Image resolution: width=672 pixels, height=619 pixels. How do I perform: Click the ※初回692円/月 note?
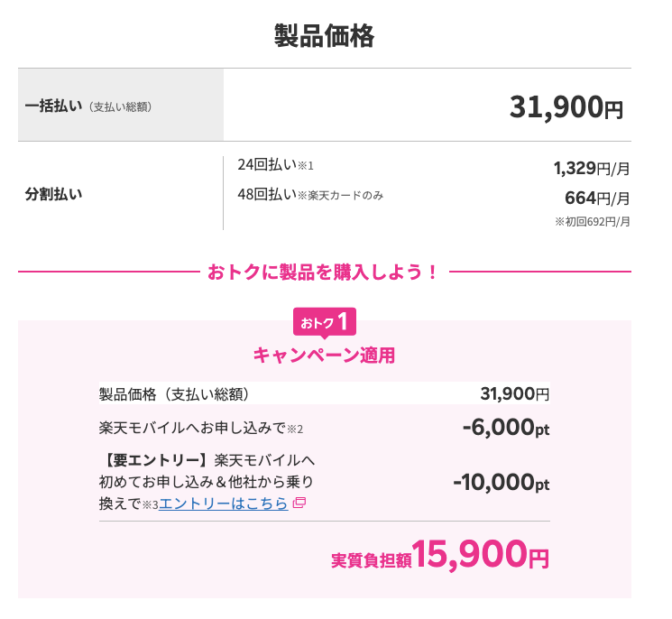[593, 222]
